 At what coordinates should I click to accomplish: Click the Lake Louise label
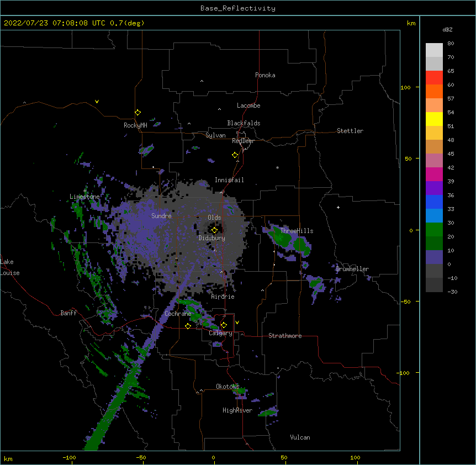pyautogui.click(x=10, y=267)
